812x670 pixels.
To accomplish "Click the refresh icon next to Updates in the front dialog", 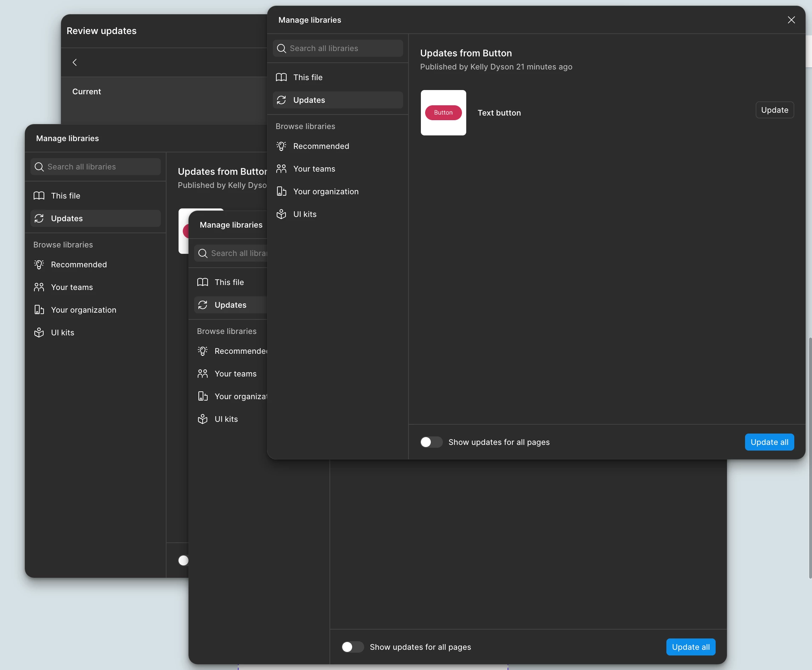I will pyautogui.click(x=281, y=100).
